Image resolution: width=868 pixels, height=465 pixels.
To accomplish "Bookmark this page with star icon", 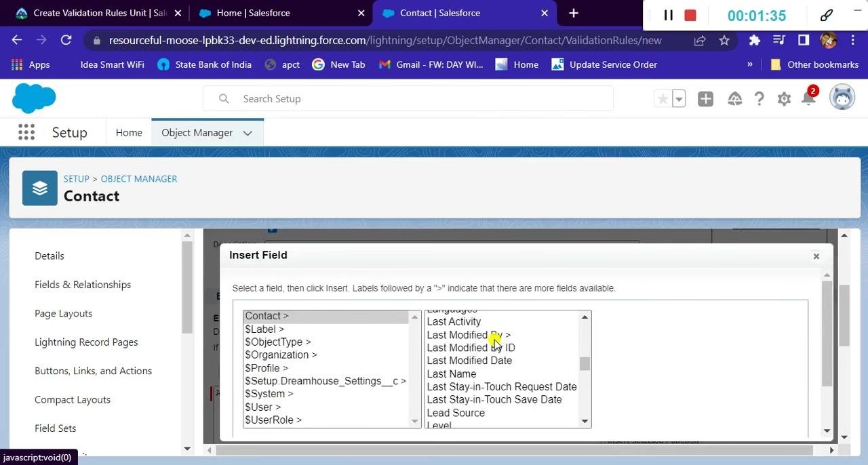I will [x=724, y=40].
